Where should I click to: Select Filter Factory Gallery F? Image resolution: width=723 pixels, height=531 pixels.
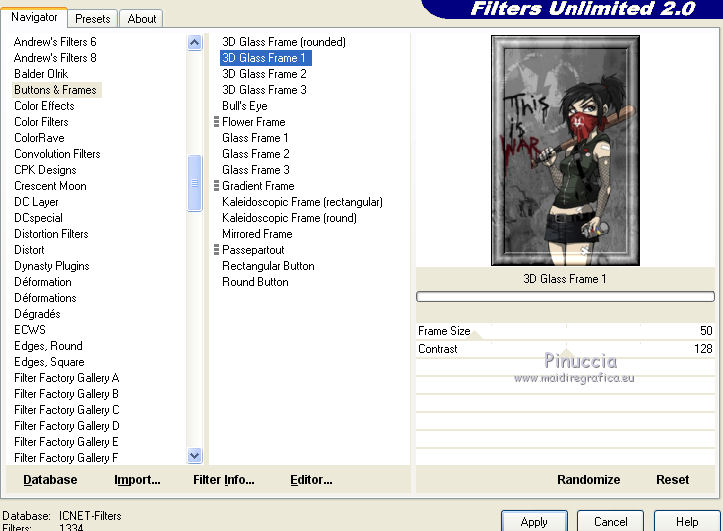[x=66, y=458]
